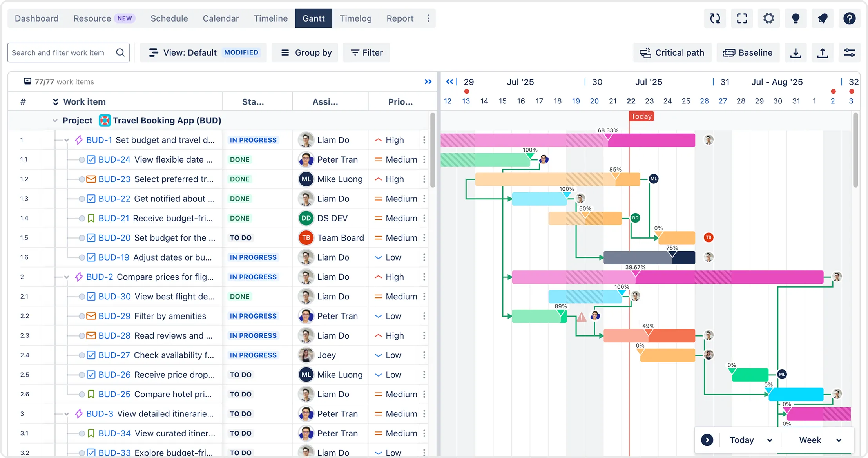868x458 pixels.
Task: Click the upload import icon
Action: [823, 52]
